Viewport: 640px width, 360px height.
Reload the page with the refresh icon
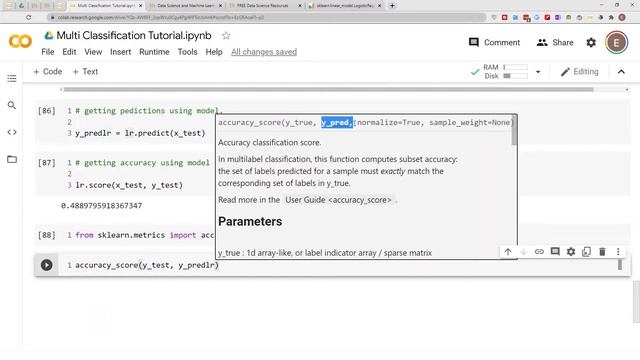[x=28, y=18]
